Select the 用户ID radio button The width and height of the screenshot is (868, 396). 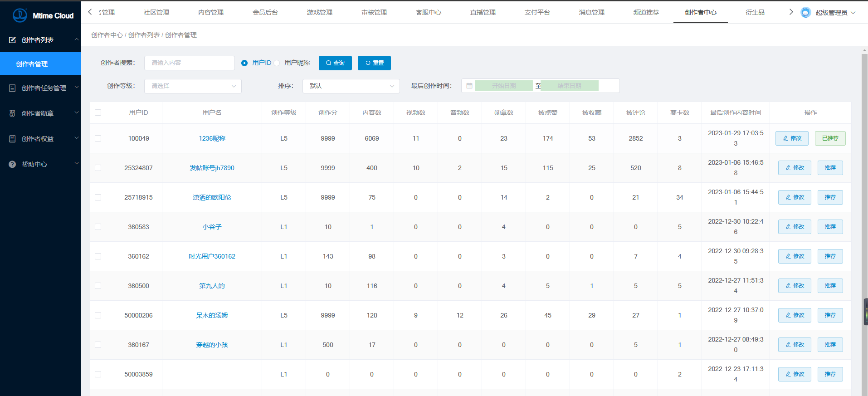(x=244, y=63)
